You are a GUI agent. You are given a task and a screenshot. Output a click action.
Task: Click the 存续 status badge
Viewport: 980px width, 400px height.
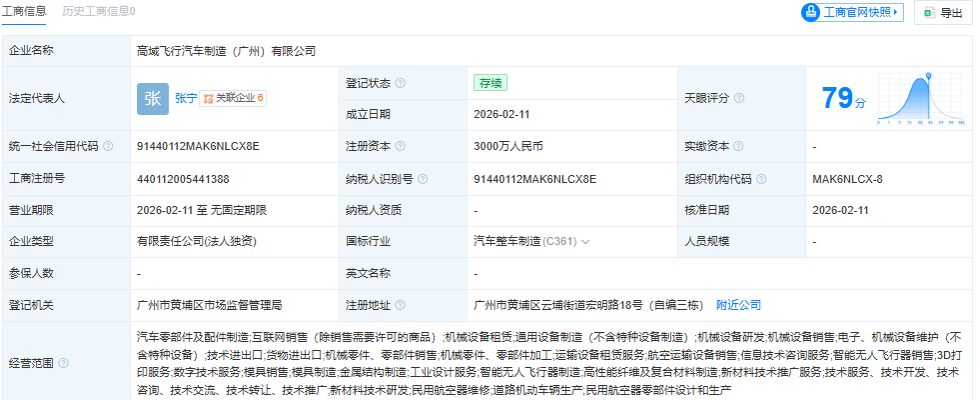[488, 83]
